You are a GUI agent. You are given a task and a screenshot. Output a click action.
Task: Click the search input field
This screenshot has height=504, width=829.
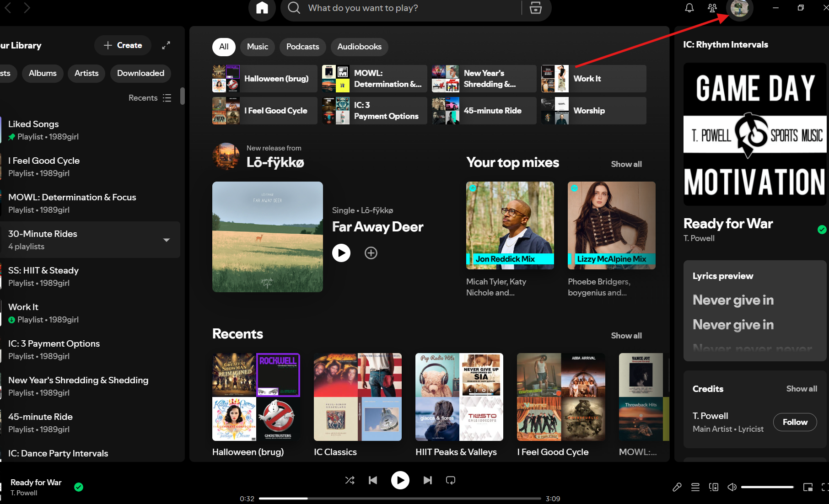point(412,8)
